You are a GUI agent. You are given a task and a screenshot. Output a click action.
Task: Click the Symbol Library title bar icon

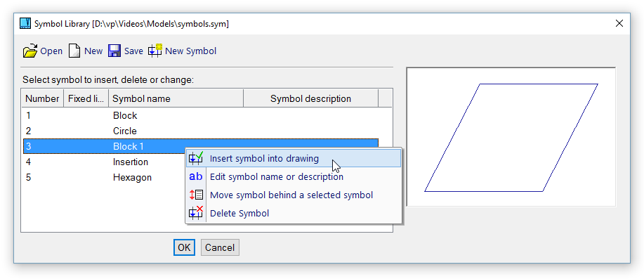tap(25, 23)
